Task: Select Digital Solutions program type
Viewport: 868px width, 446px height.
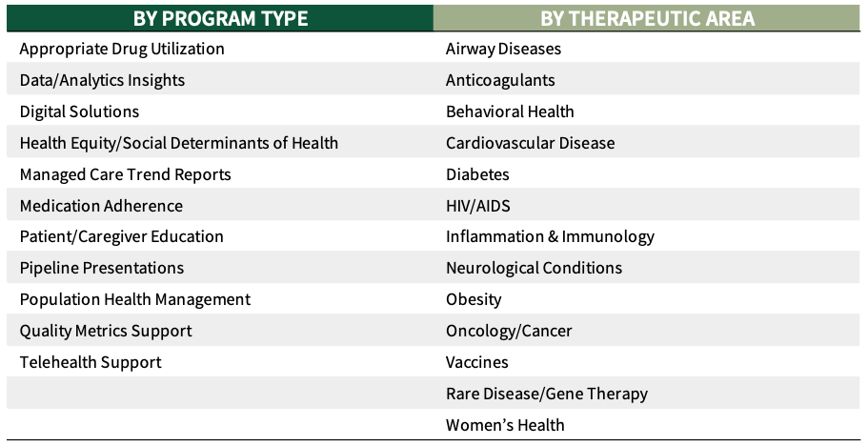Action: pos(79,111)
